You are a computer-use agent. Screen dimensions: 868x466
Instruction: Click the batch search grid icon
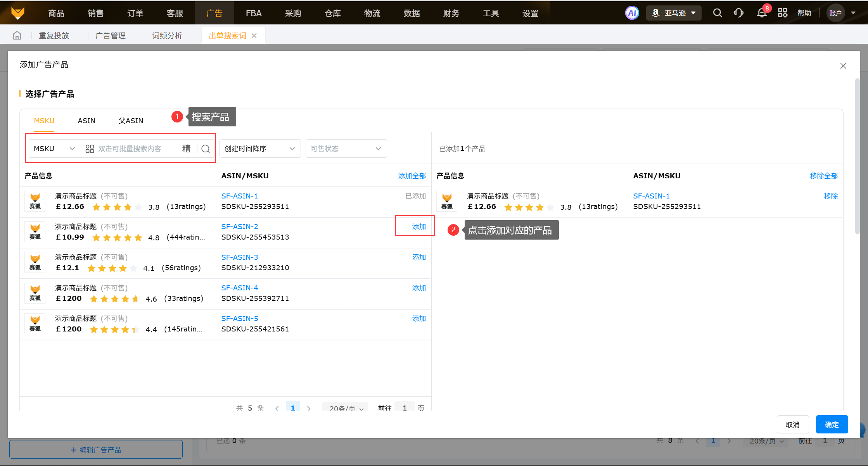[x=90, y=149]
